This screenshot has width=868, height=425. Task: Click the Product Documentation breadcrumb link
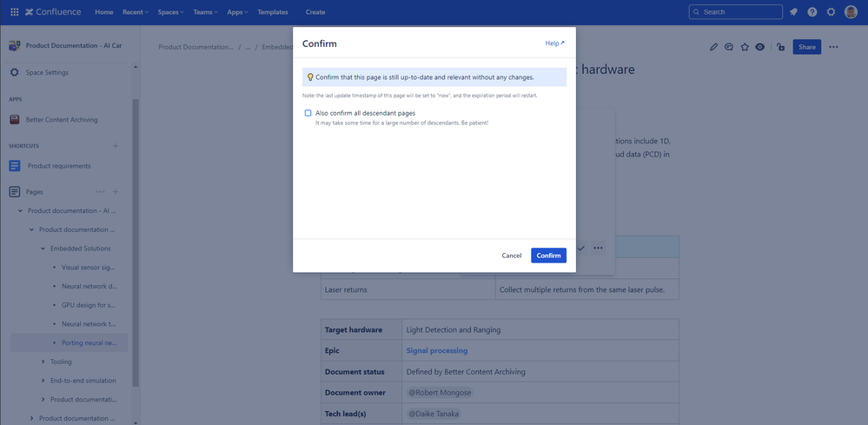click(195, 47)
